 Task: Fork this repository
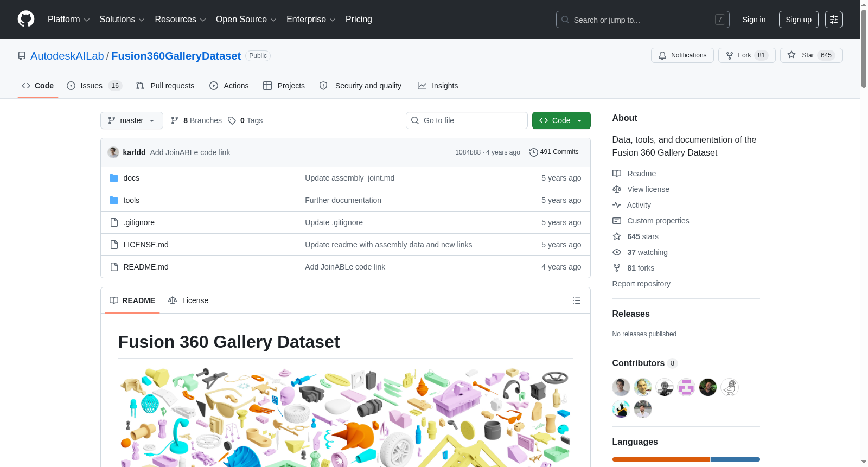747,55
